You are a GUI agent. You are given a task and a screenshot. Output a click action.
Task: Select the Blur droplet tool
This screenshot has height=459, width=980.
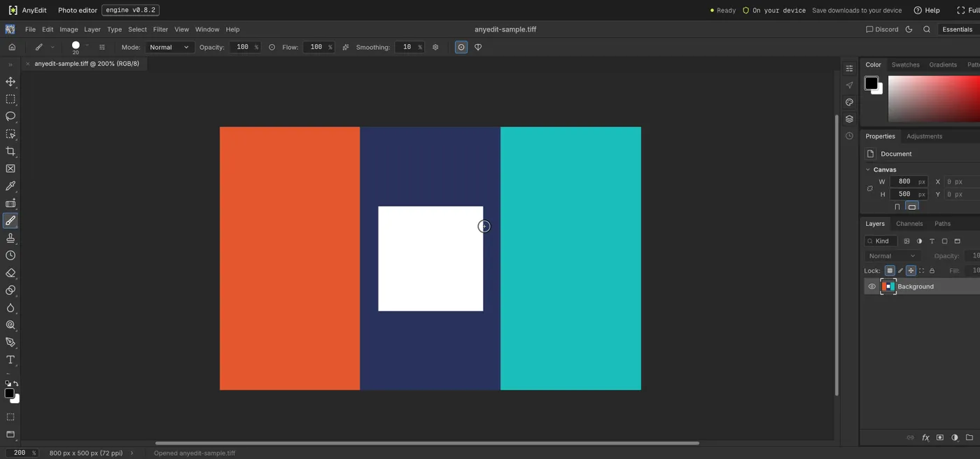10,308
